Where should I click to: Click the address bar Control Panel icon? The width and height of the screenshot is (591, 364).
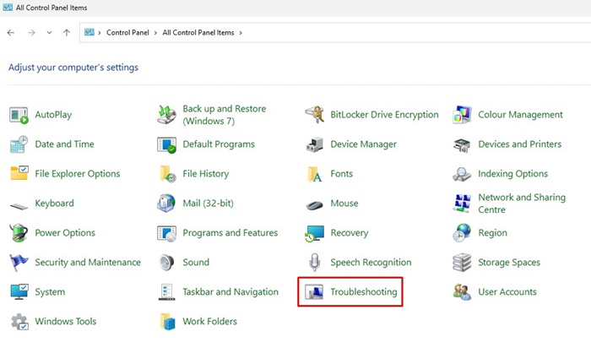pos(89,32)
